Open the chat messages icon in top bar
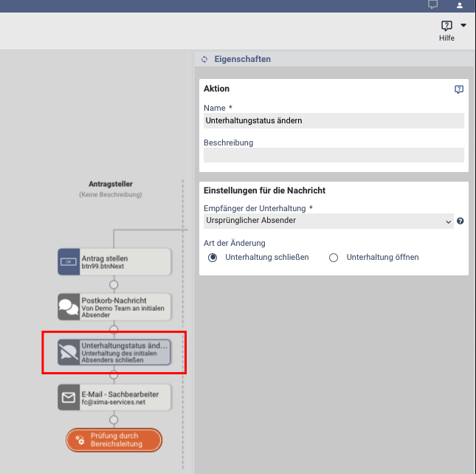 (x=432, y=4)
